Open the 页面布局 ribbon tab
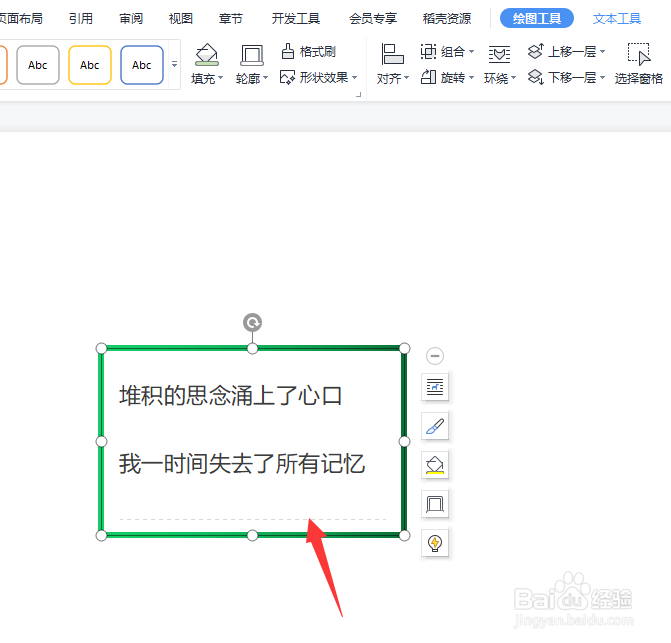671x643 pixels. click(x=21, y=18)
